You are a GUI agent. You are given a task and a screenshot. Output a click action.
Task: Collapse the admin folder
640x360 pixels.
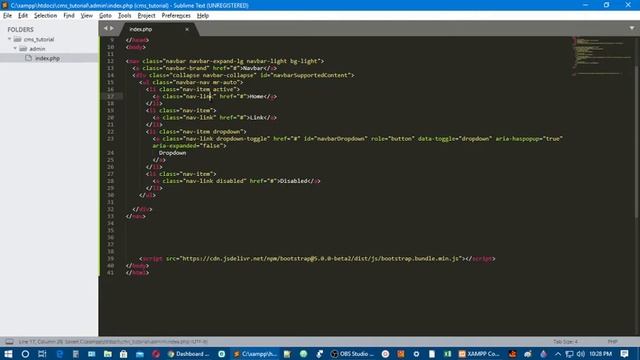15,49
